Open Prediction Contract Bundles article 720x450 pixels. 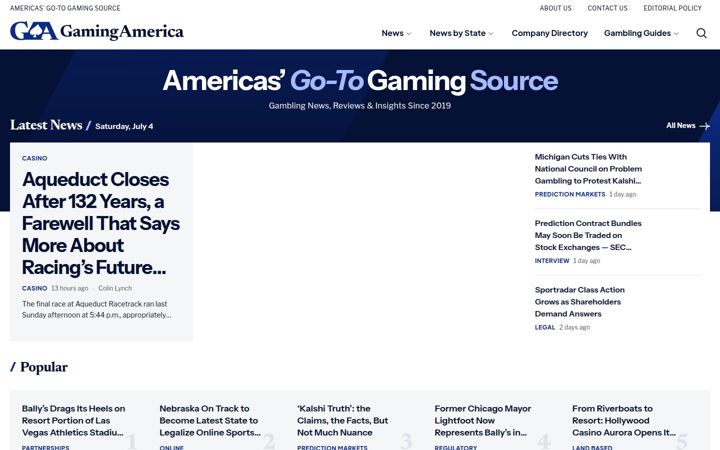click(x=588, y=235)
